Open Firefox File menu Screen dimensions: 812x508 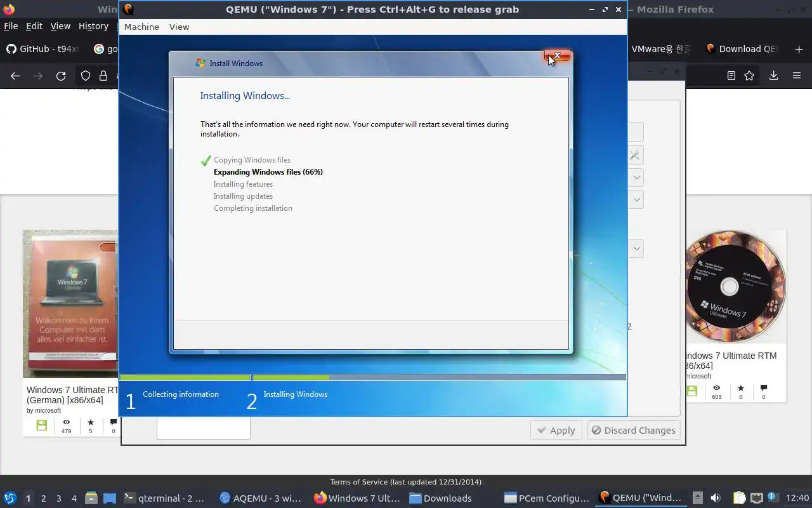tap(11, 26)
